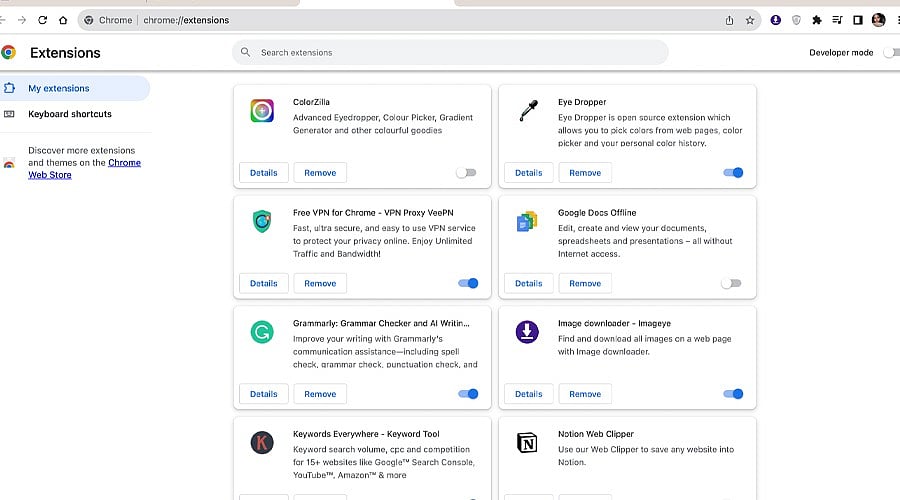This screenshot has width=900, height=500.
Task: Click the Google Docs Offline icon
Action: [527, 221]
